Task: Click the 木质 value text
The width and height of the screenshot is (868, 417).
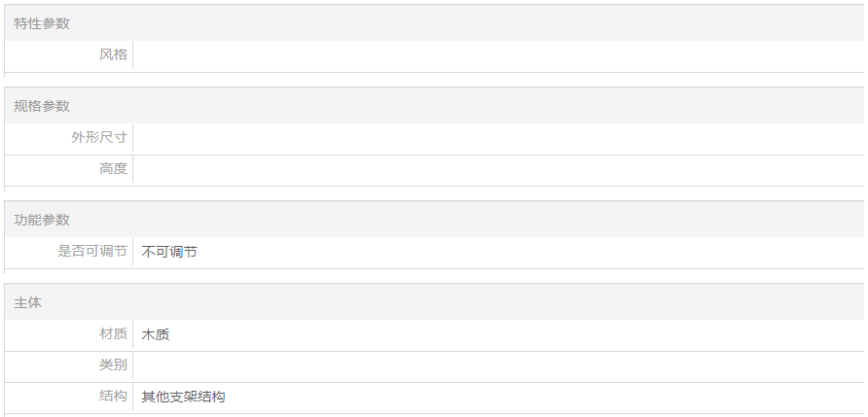Action: click(156, 334)
